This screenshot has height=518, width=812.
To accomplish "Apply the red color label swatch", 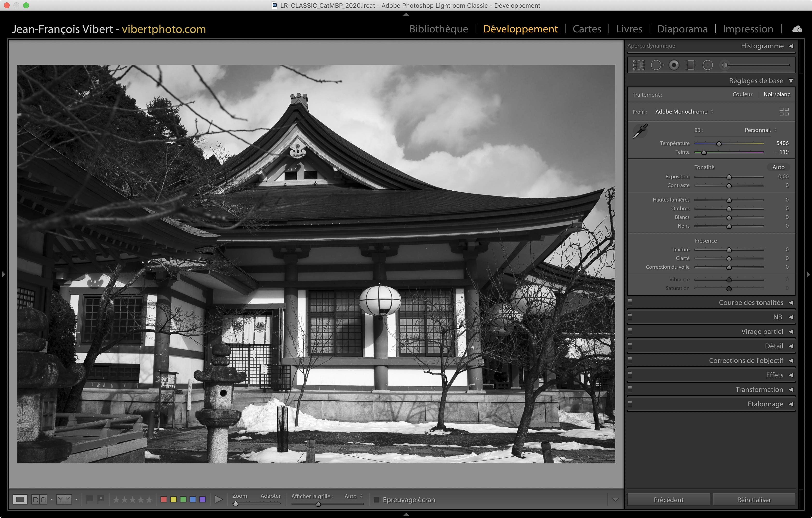I will (x=164, y=499).
